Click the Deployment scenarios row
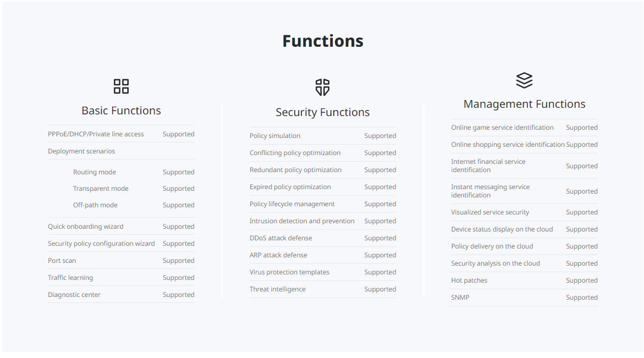The height and width of the screenshot is (358, 644). pyautogui.click(x=81, y=151)
